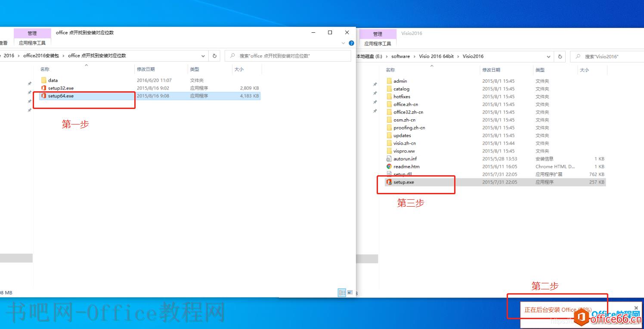This screenshot has width=644, height=329.
Task: Open 管理 tab in the left window
Action: 32,33
